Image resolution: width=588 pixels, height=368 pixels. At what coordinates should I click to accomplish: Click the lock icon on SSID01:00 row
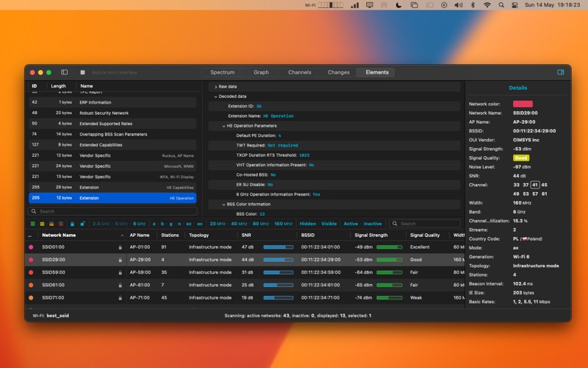[120, 247]
